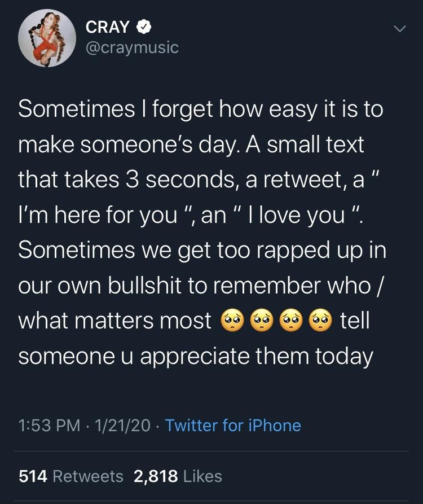Tap the last pleading face emoji before tell
423x504 pixels.
click(323, 322)
